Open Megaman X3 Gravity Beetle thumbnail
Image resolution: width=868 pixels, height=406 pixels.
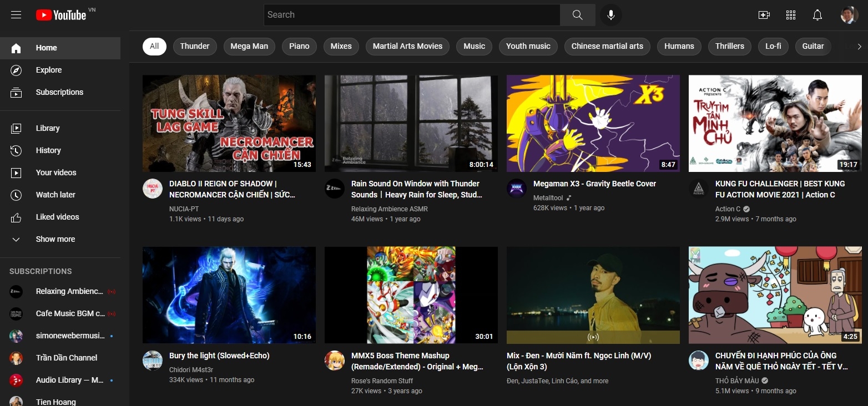coord(593,123)
